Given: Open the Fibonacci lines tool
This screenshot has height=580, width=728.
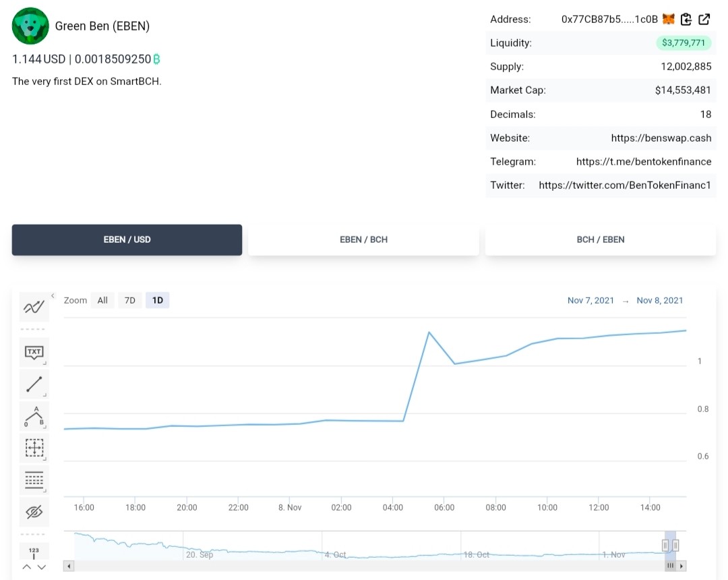Looking at the screenshot, I should pos(34,480).
